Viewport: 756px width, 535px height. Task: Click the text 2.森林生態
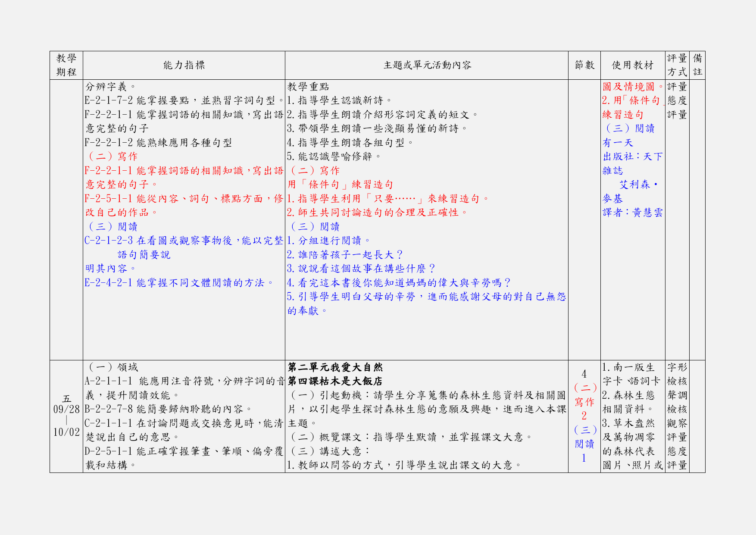pyautogui.click(x=628, y=395)
